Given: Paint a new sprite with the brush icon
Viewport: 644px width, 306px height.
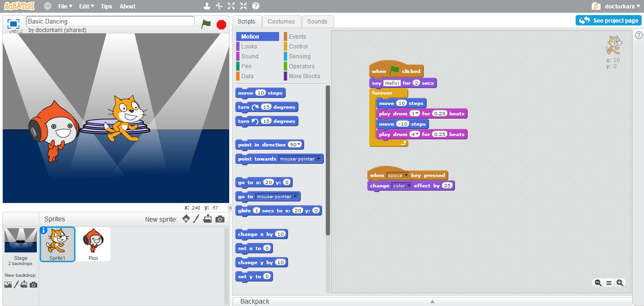Looking at the screenshot, I should (197, 218).
